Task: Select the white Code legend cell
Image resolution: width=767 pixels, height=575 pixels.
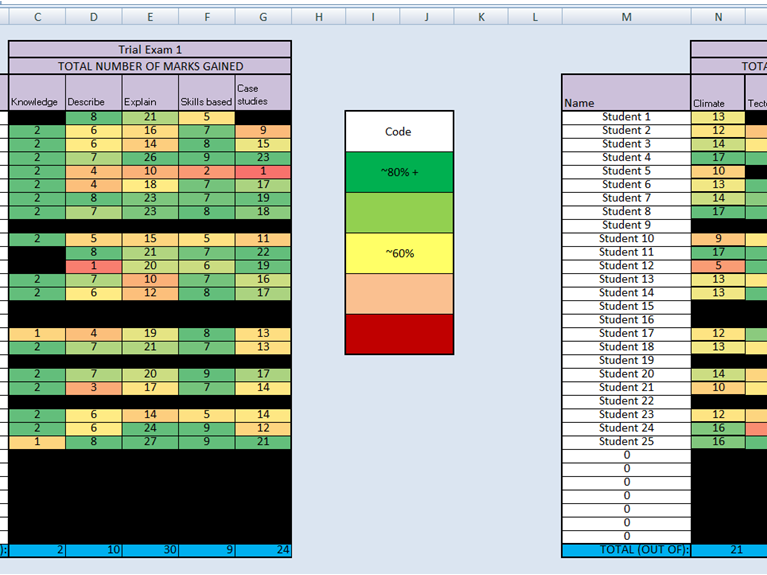Action: tap(399, 131)
